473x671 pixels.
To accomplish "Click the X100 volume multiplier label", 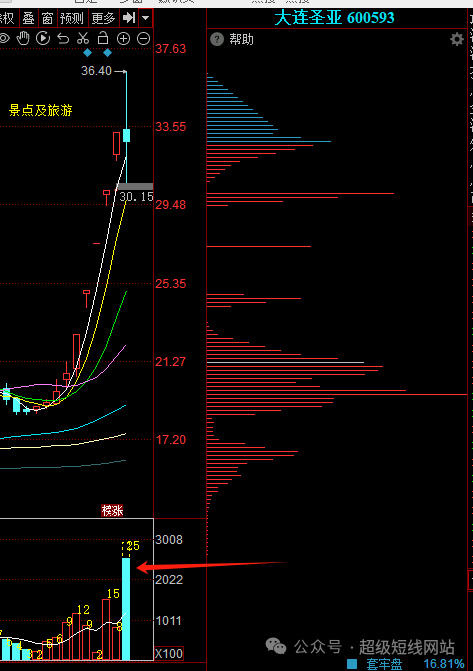I will (x=169, y=653).
